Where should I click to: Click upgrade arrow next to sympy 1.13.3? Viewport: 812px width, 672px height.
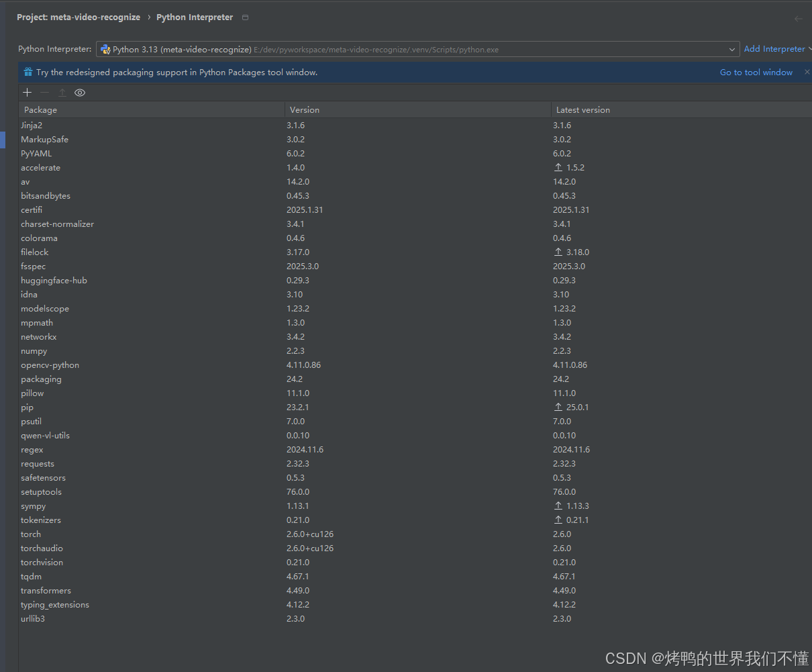(x=558, y=506)
